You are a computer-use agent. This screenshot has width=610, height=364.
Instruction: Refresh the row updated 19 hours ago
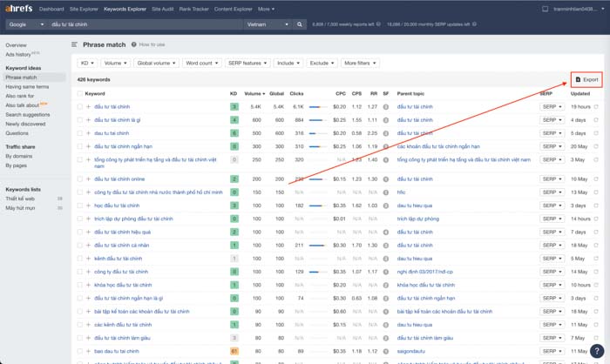click(596, 106)
